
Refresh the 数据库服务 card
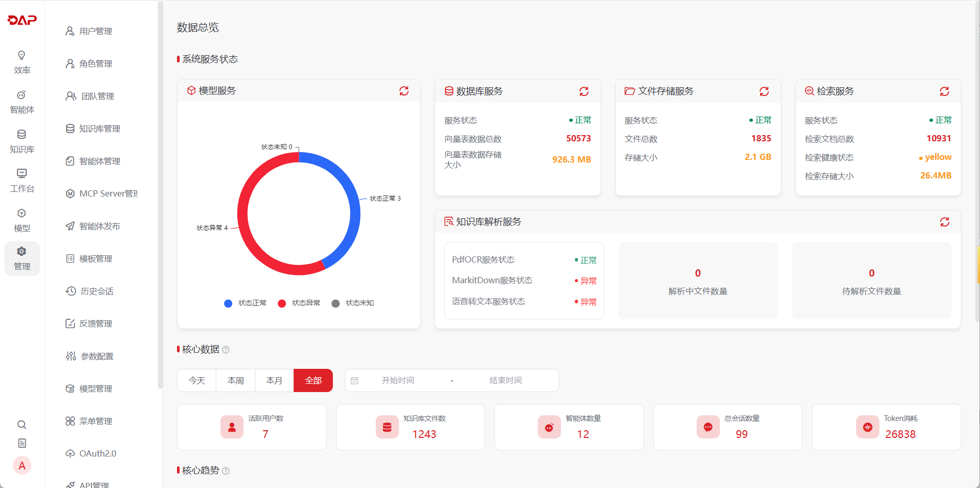pyautogui.click(x=584, y=91)
